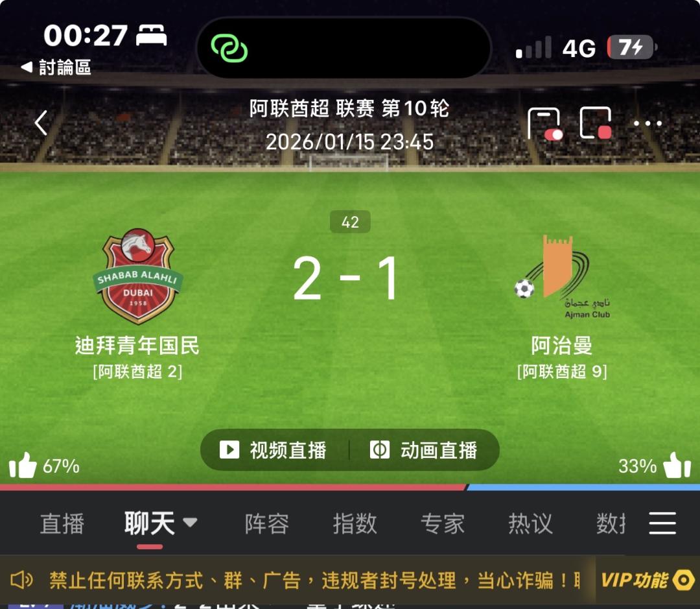Switch to the 直播 tab
The image size is (700, 609).
coord(62,523)
